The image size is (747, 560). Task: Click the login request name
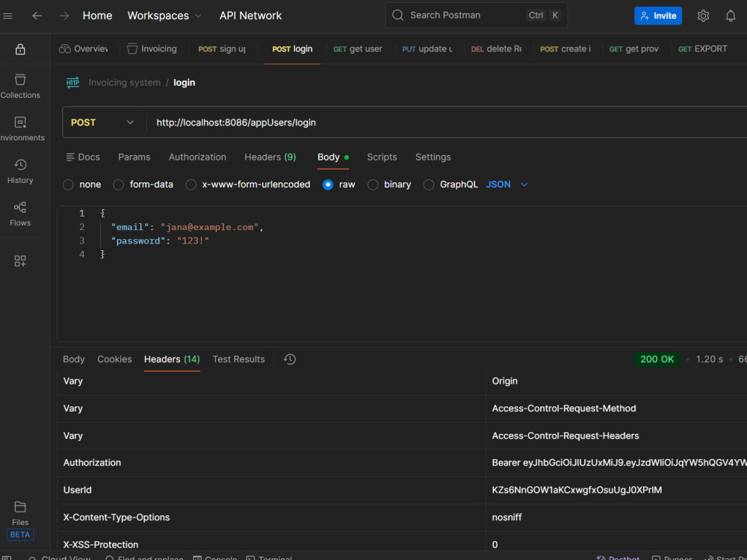[x=184, y=82]
